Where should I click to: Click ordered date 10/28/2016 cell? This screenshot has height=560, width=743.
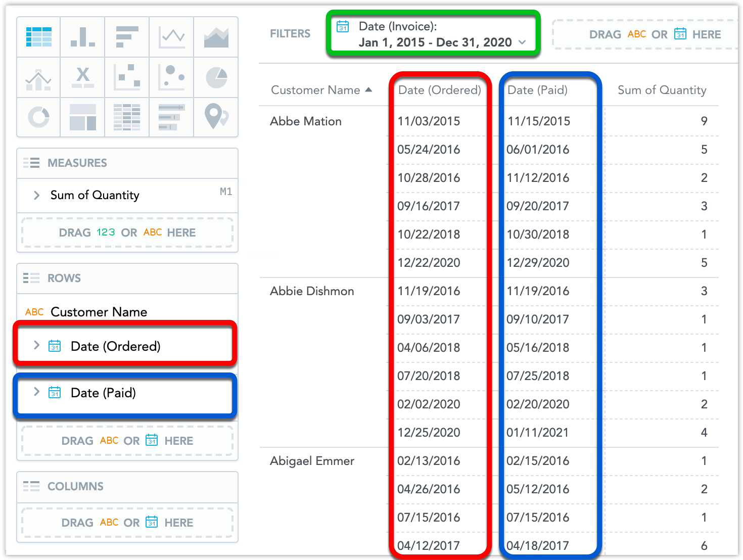[429, 178]
